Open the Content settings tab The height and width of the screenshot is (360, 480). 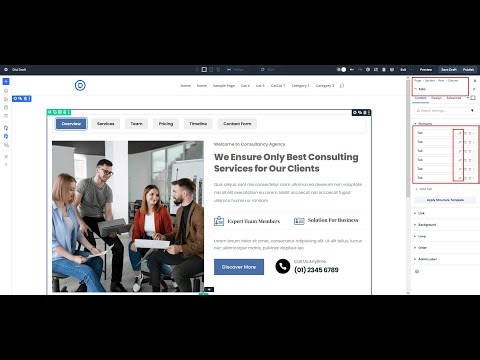point(420,98)
